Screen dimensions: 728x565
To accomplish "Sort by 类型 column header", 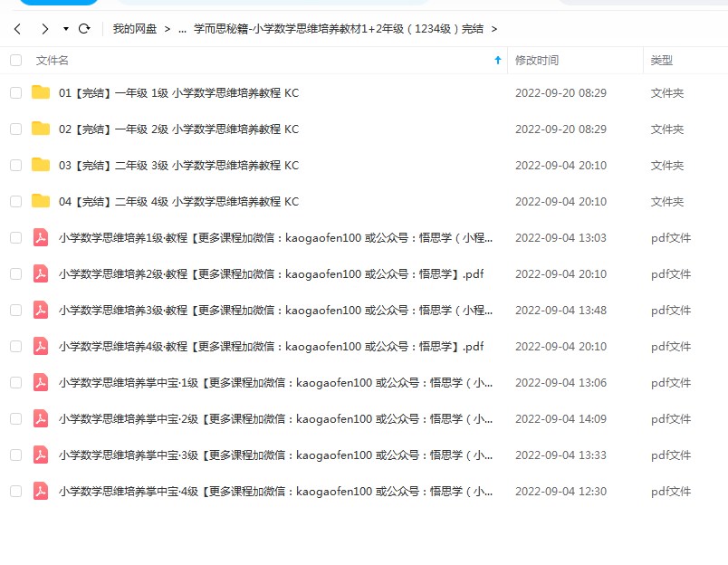I will [x=662, y=61].
